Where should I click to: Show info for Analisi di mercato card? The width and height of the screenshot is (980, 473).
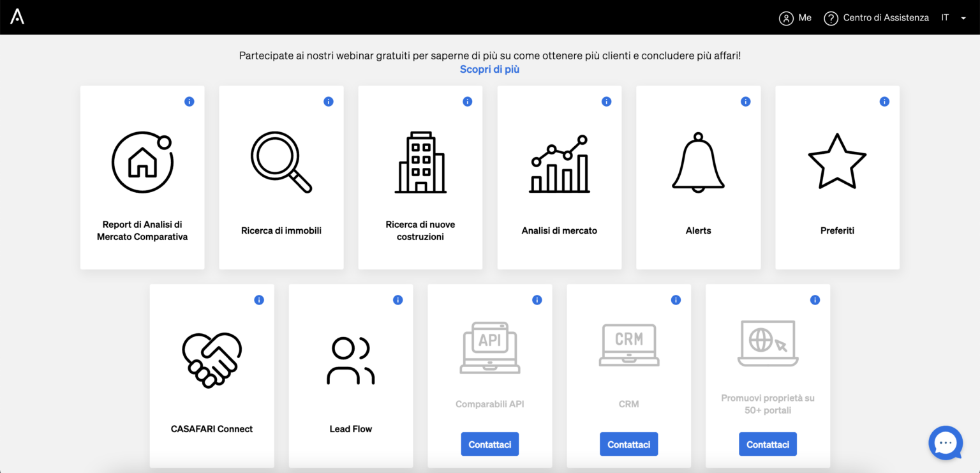607,101
